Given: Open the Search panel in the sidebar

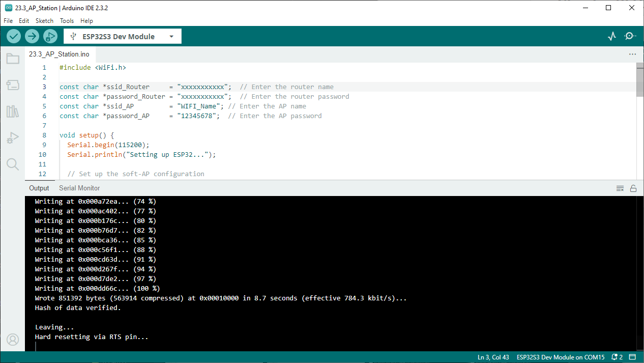Looking at the screenshot, I should click(13, 164).
